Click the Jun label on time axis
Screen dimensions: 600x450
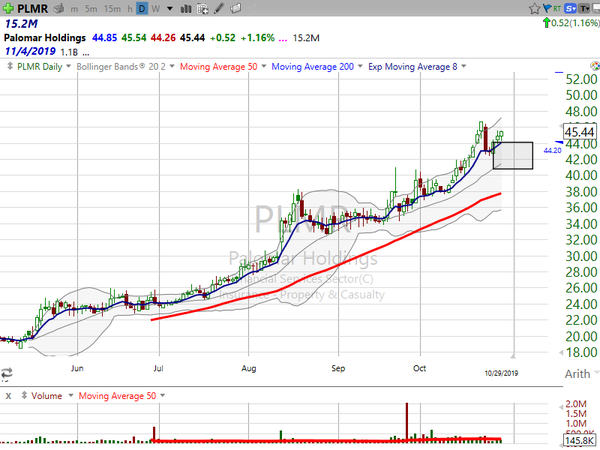(x=77, y=368)
